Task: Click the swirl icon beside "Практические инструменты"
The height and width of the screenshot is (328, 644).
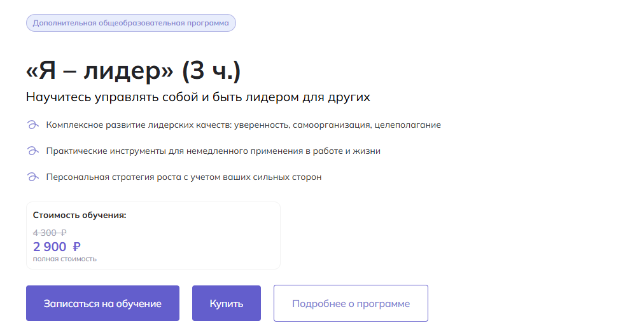Action: coord(32,151)
